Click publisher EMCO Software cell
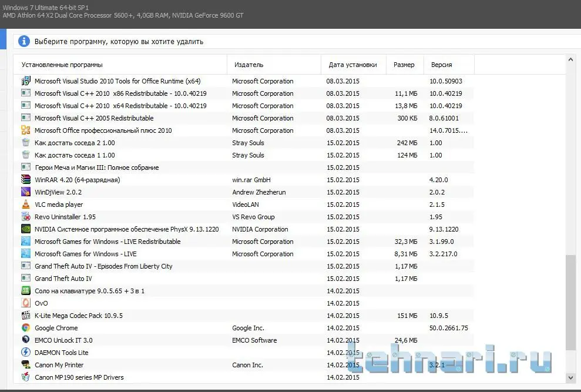Viewport: 581px width, 392px height. (254, 340)
